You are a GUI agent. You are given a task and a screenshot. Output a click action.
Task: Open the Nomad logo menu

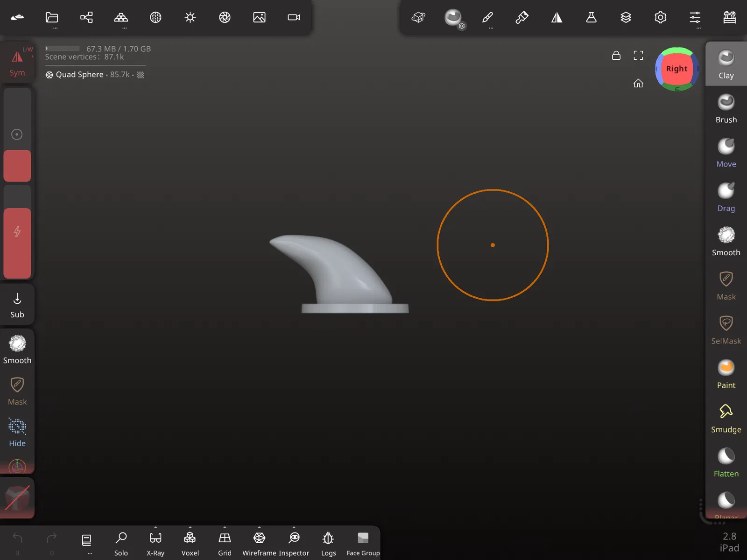click(x=17, y=18)
